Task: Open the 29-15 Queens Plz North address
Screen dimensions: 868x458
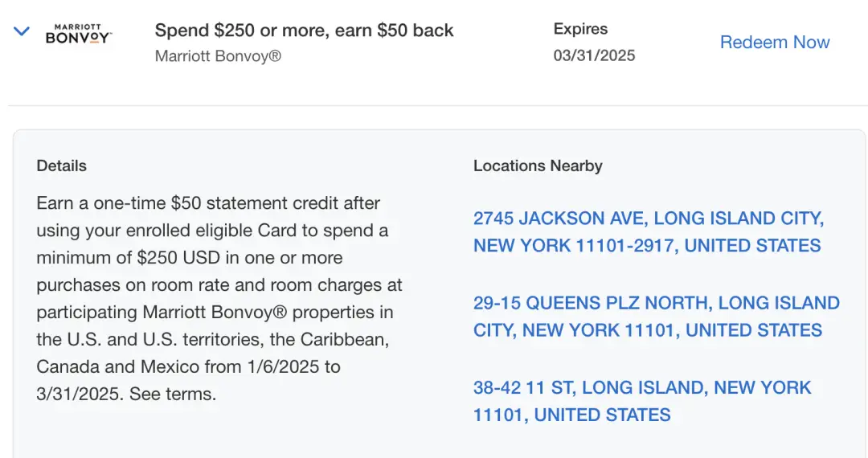Action: [x=656, y=317]
